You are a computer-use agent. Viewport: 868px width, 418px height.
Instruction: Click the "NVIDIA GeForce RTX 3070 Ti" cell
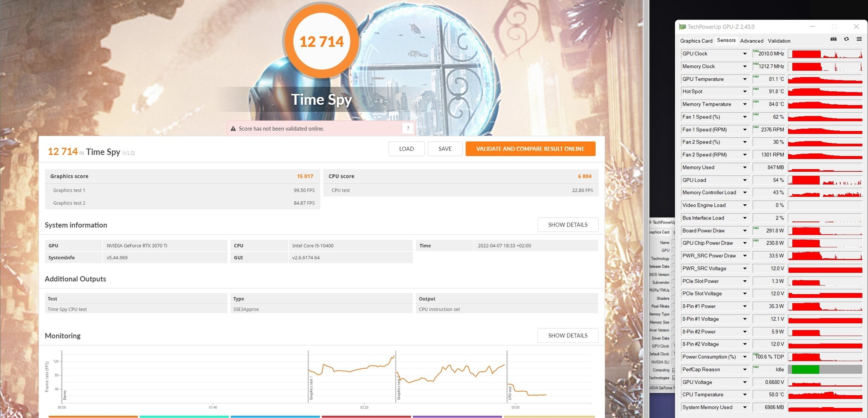(165, 245)
